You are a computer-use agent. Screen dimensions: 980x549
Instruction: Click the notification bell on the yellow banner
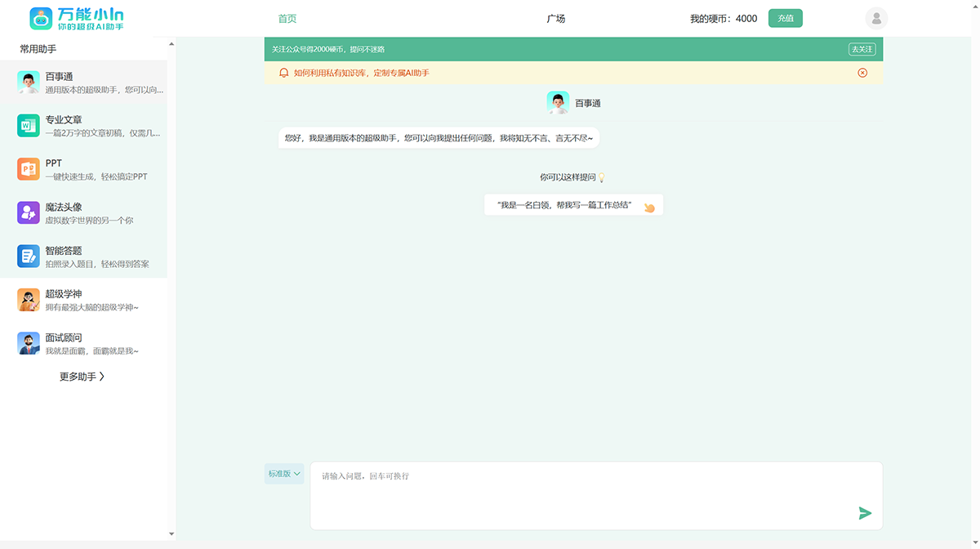(x=283, y=73)
